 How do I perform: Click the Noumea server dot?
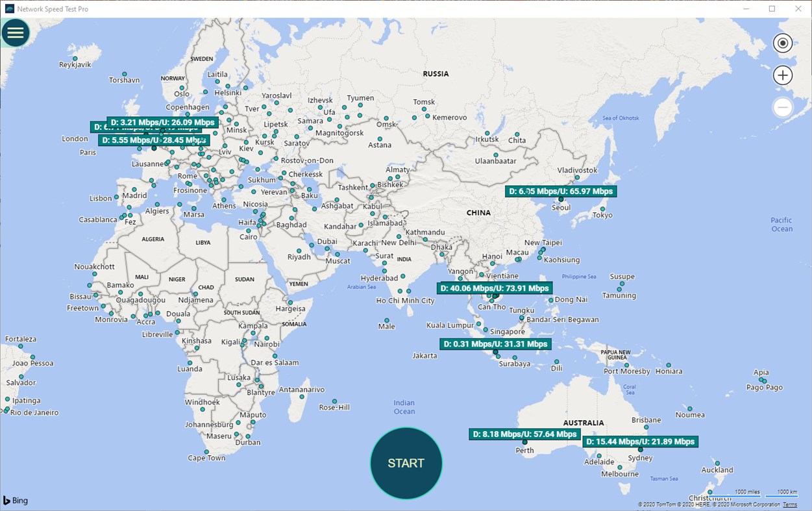click(x=689, y=408)
